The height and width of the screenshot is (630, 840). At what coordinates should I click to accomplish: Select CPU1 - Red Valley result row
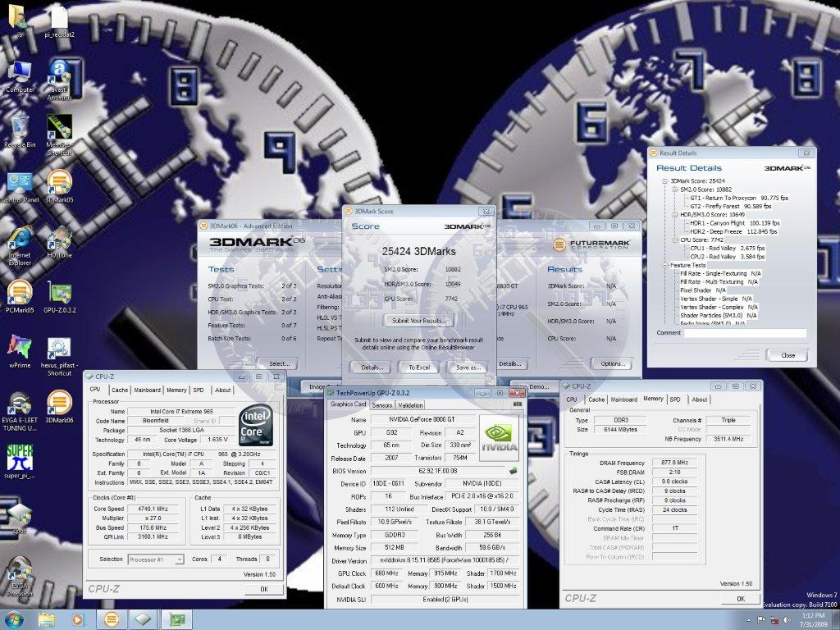[727, 249]
